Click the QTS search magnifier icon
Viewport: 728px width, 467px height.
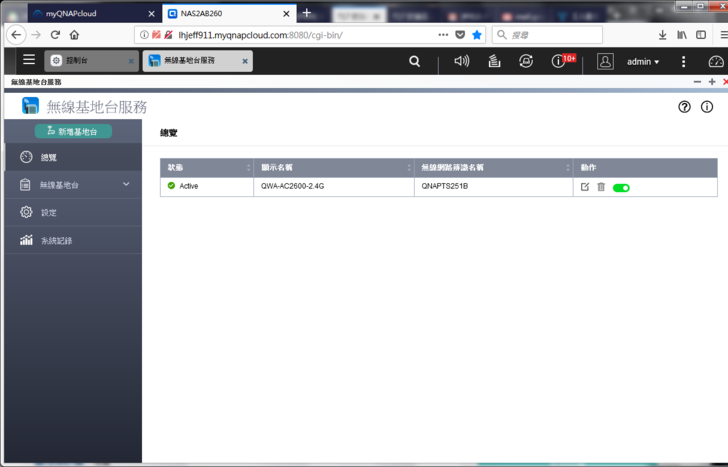pos(415,61)
